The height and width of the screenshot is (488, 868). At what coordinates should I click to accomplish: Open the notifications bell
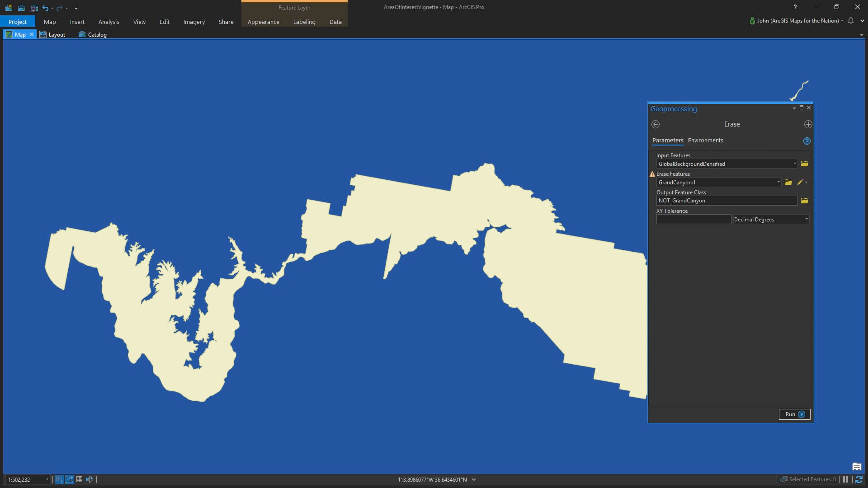[x=850, y=21]
